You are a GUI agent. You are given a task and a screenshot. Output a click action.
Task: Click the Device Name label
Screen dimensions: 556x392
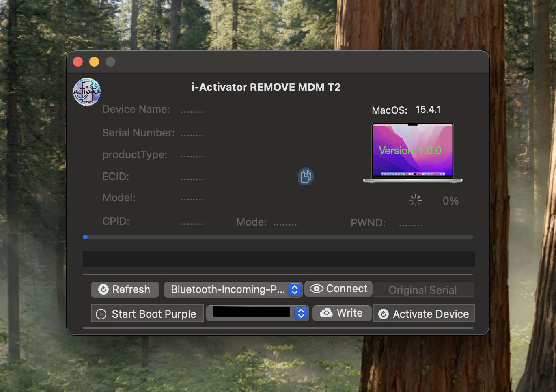click(x=136, y=109)
